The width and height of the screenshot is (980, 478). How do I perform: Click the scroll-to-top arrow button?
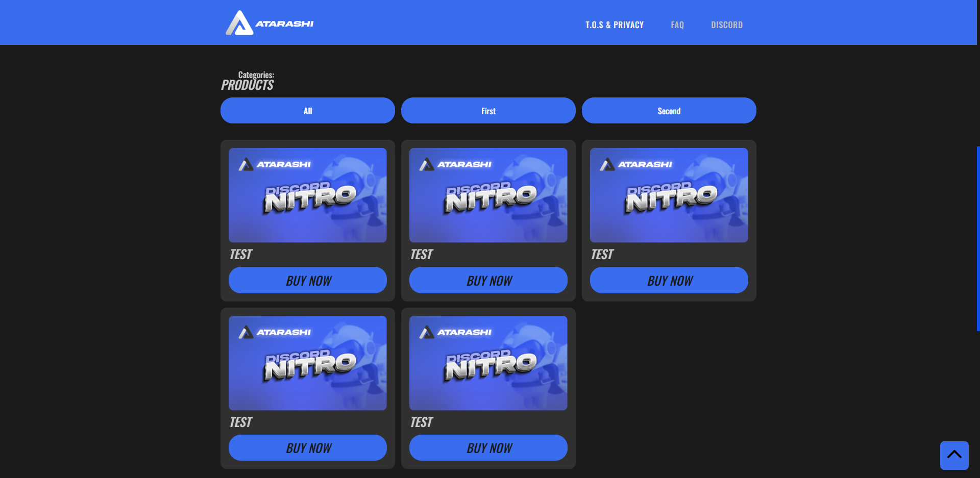click(954, 455)
